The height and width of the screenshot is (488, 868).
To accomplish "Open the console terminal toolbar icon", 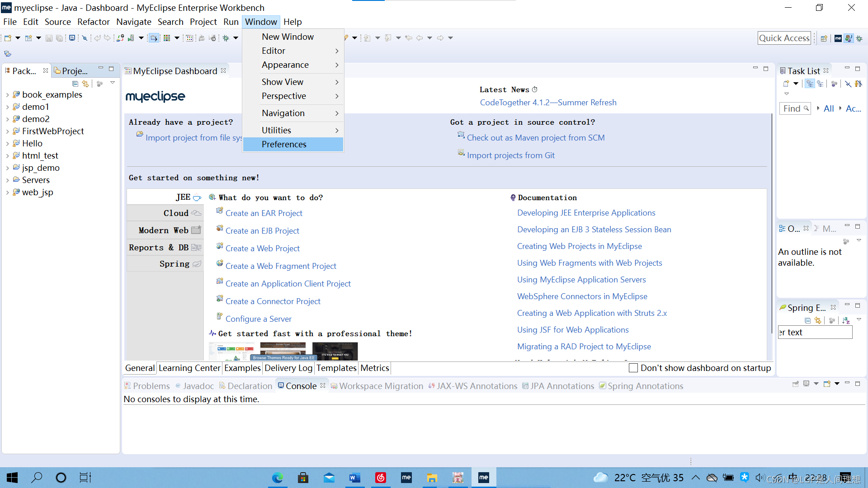I will [72, 38].
